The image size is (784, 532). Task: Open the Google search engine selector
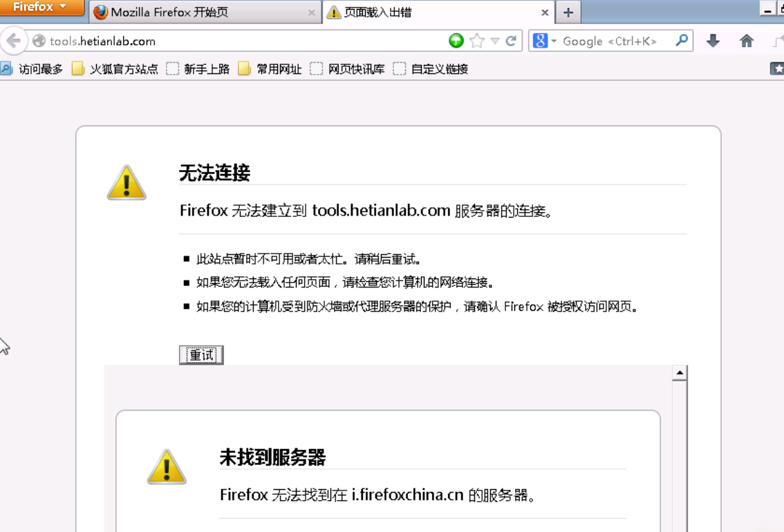544,41
